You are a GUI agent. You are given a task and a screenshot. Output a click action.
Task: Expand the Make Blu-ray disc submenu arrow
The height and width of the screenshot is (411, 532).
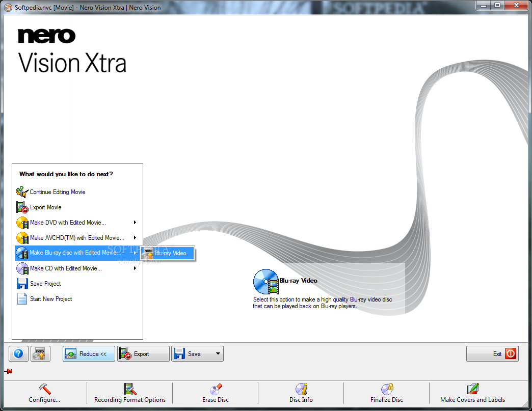(x=135, y=253)
